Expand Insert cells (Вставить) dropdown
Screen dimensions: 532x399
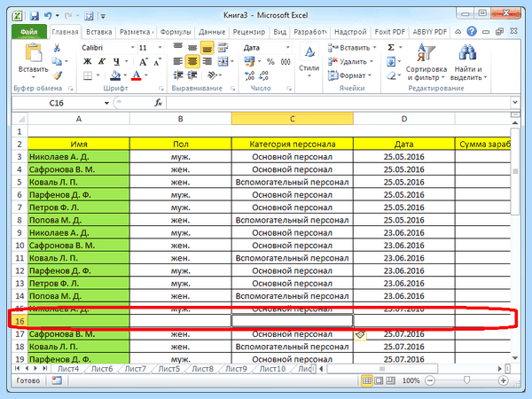click(375, 48)
